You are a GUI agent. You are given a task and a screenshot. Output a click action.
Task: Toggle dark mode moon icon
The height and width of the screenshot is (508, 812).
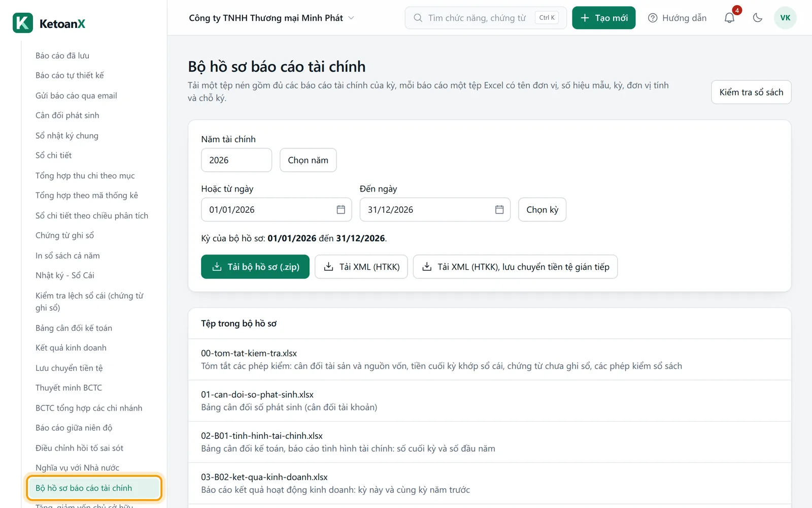point(758,18)
